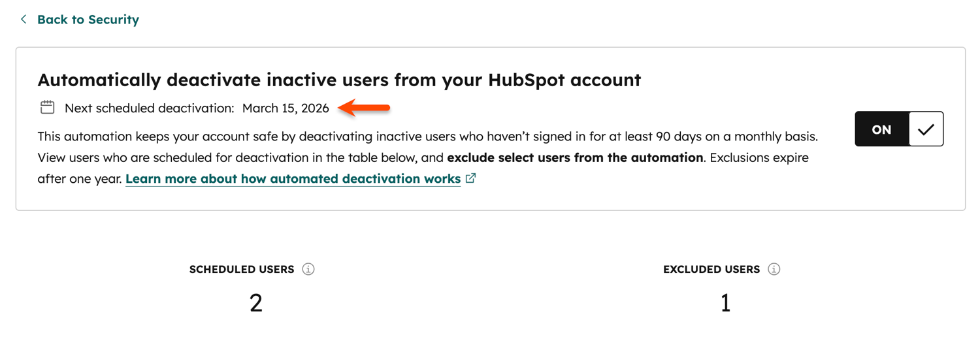
Task: Turn off the automatic deactivation ON switch
Action: (x=899, y=129)
